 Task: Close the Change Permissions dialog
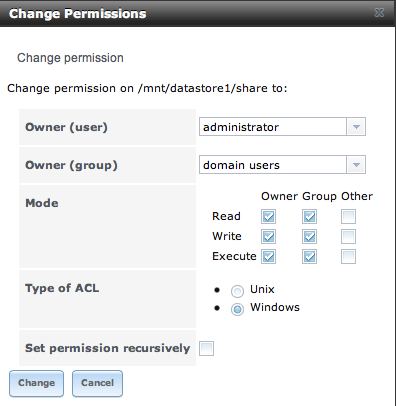click(379, 13)
